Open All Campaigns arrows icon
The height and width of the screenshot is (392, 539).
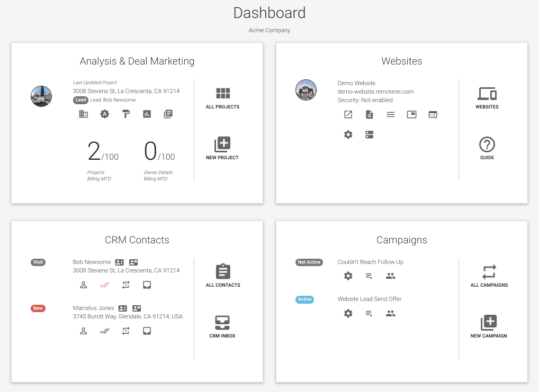(489, 272)
